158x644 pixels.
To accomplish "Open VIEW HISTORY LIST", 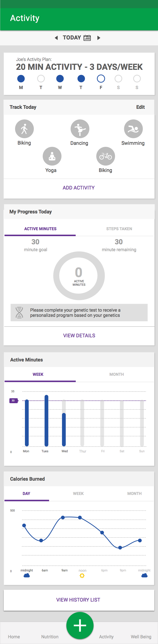I will 78,600.
